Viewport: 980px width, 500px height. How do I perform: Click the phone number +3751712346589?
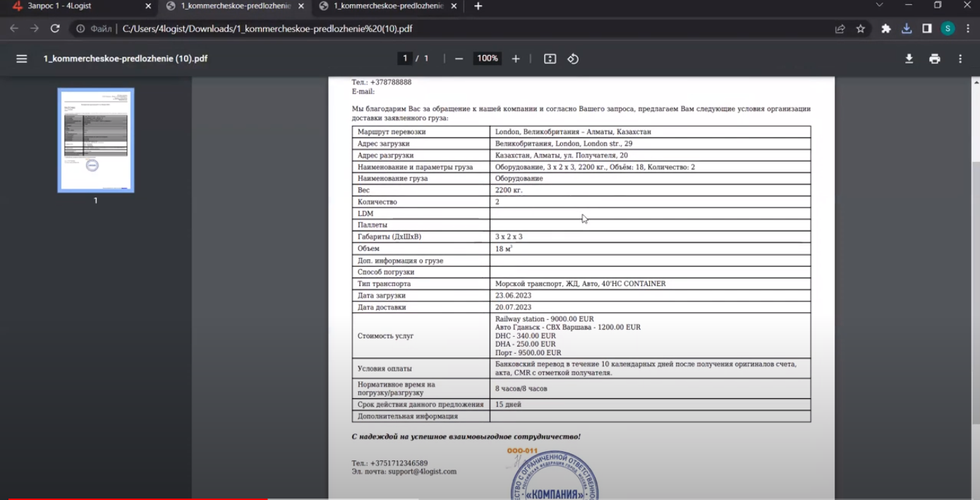[x=399, y=463]
